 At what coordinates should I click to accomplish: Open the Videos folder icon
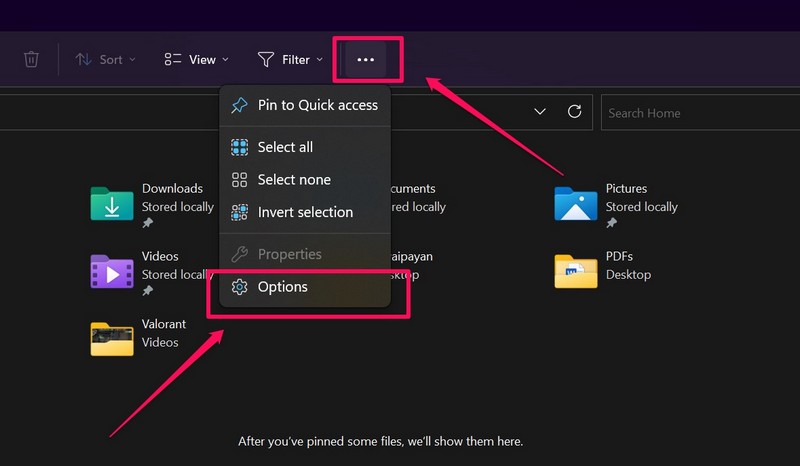point(111,271)
